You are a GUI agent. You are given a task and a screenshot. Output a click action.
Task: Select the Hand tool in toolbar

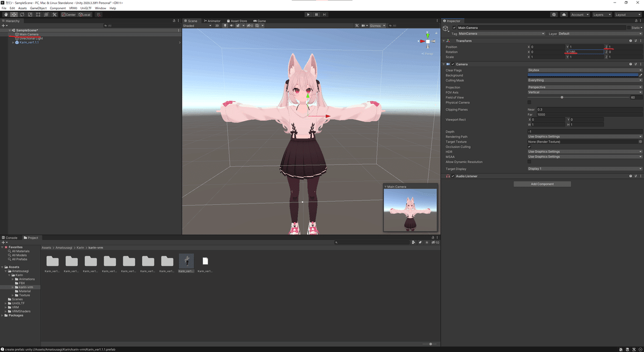[6, 14]
